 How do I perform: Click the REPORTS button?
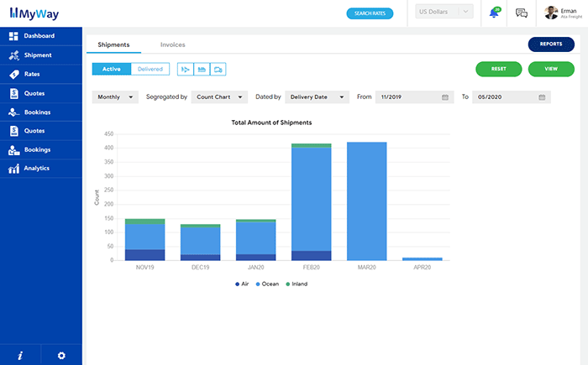(x=551, y=44)
